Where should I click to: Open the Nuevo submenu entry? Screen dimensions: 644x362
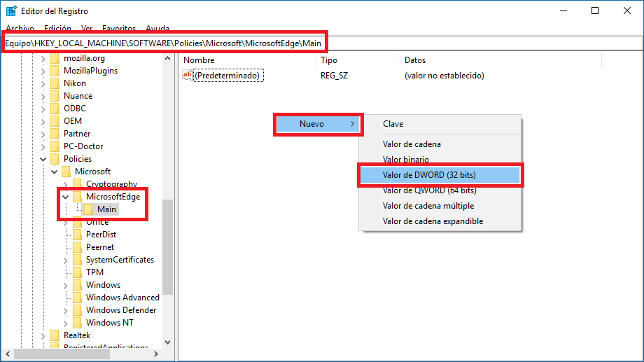click(318, 124)
